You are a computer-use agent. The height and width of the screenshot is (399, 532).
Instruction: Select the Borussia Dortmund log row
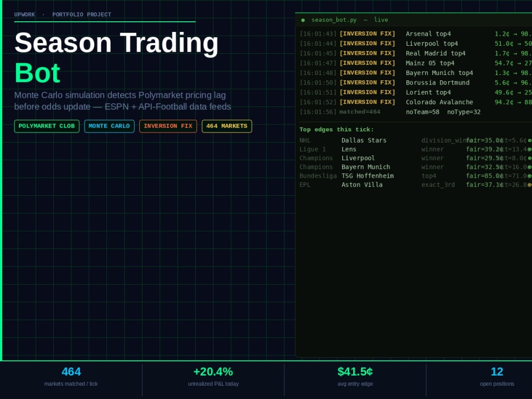tap(415, 83)
